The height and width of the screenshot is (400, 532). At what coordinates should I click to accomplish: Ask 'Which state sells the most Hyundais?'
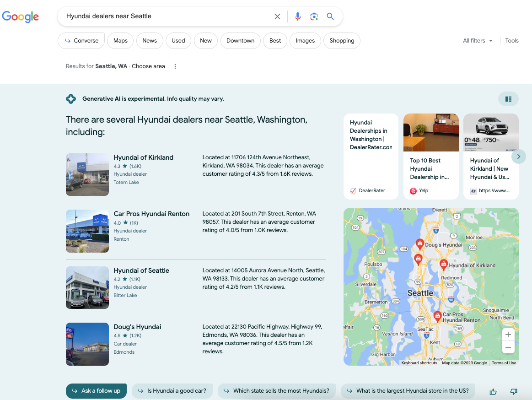(276, 391)
